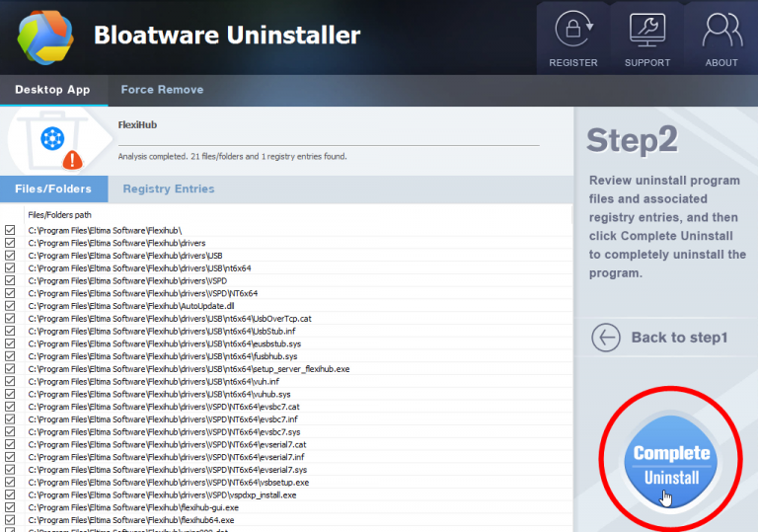758x532 pixels.
Task: Select the flexihub-gui.exe path row
Action: (286, 507)
